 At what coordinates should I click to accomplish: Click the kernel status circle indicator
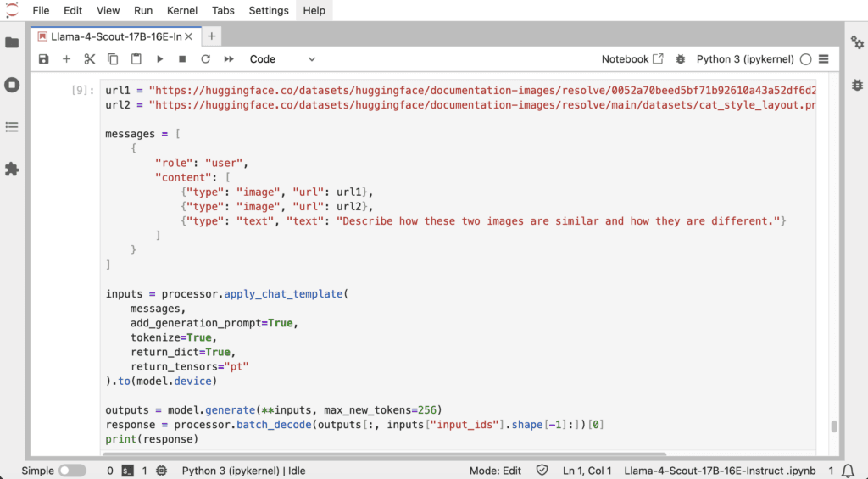(806, 59)
